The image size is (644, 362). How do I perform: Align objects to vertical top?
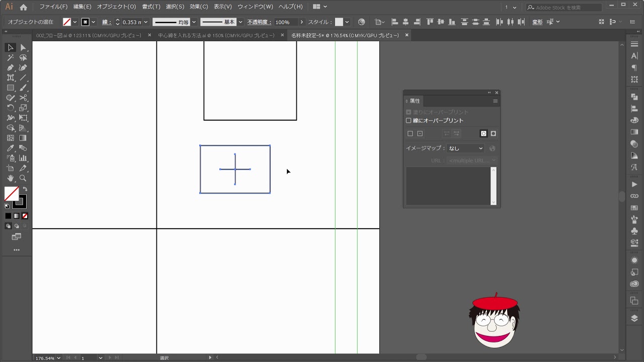tap(430, 22)
